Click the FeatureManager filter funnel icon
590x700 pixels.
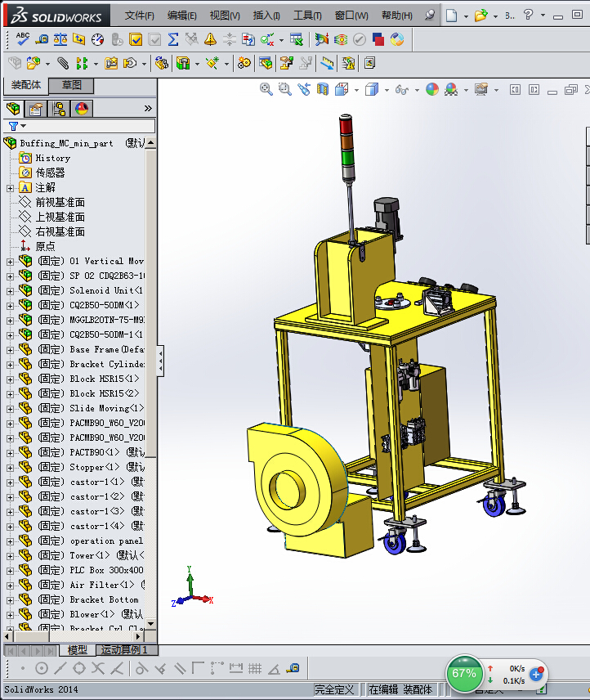click(13, 126)
